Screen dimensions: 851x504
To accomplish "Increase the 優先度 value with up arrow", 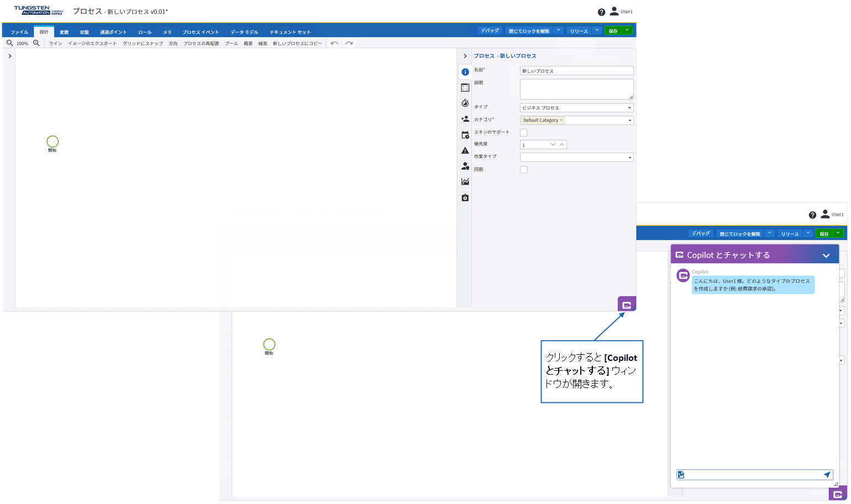I will point(562,145).
